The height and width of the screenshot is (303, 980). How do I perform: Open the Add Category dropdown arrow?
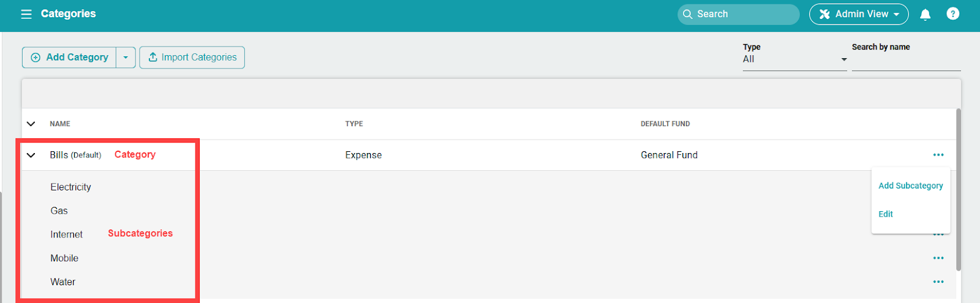coord(126,58)
